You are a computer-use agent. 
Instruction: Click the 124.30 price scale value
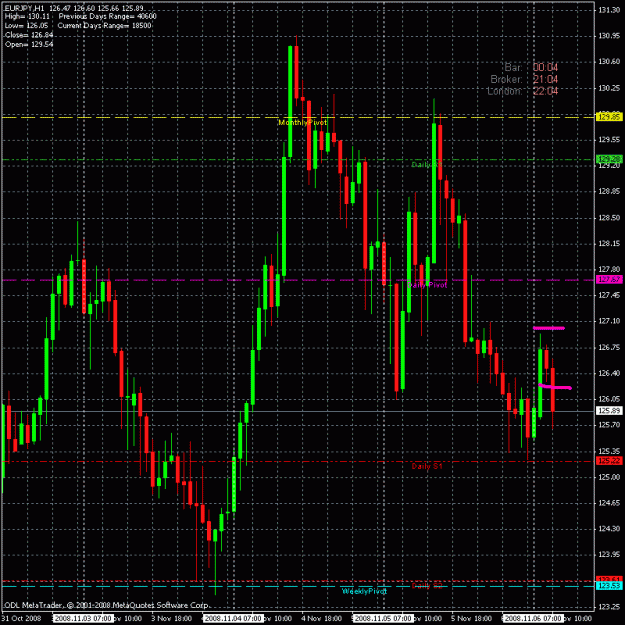609,529
